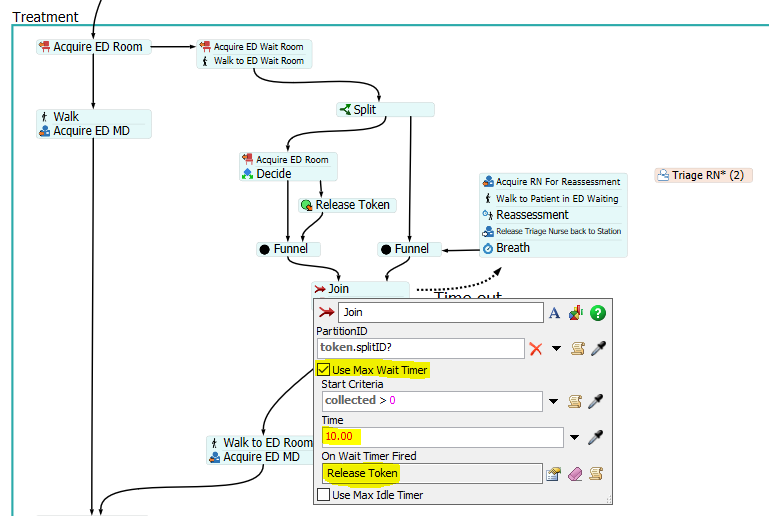
Task: Edit trigger properties icon for On Wait Timer Fired
Action: click(553, 474)
